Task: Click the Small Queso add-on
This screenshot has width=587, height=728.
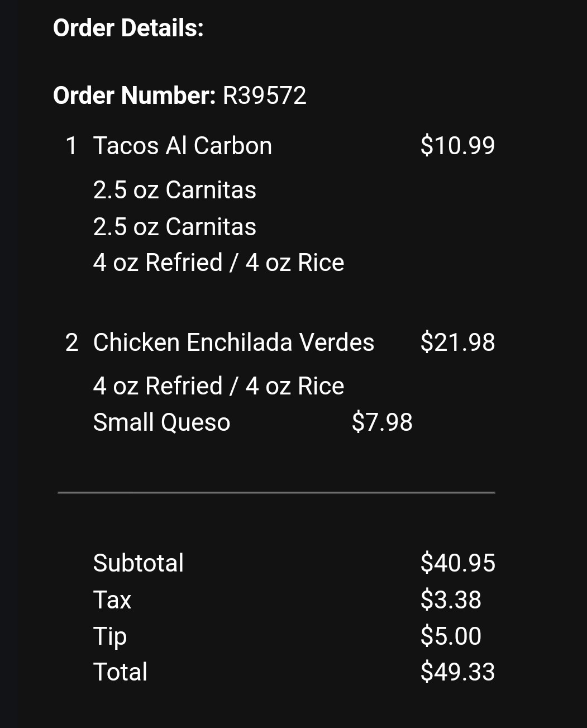Action: click(161, 422)
